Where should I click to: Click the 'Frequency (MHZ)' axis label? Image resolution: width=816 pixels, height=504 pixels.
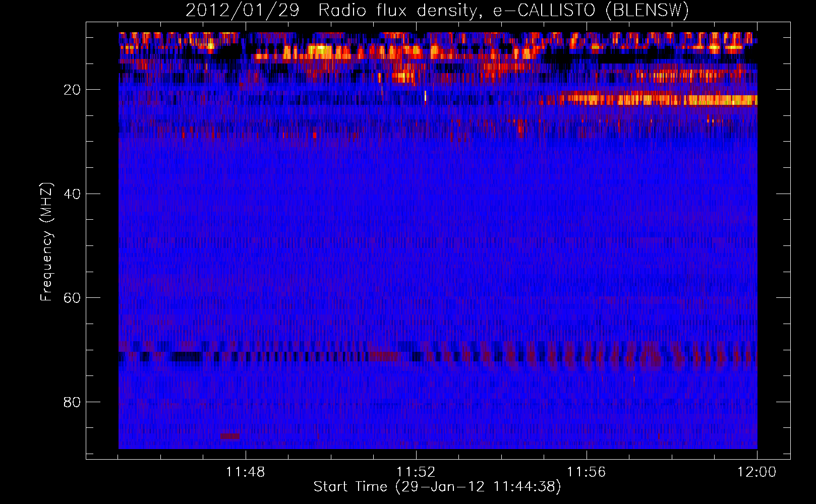pos(46,242)
